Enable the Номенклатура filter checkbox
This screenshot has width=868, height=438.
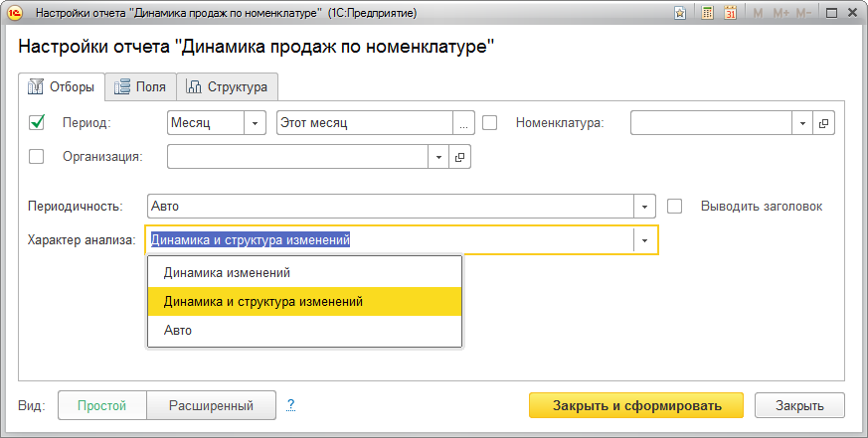tap(490, 123)
